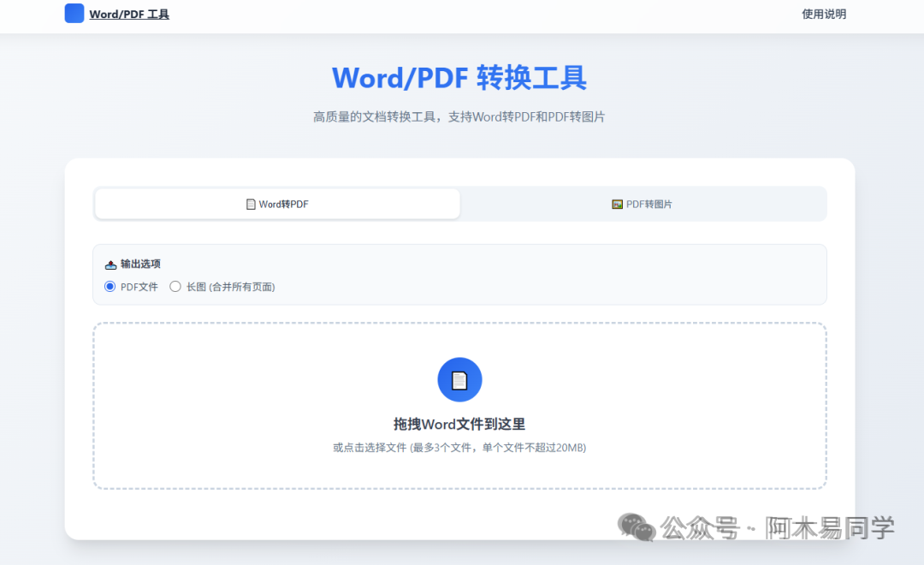Click the document icon on the Word转PDF tab
This screenshot has width=924, height=565.
click(x=250, y=204)
